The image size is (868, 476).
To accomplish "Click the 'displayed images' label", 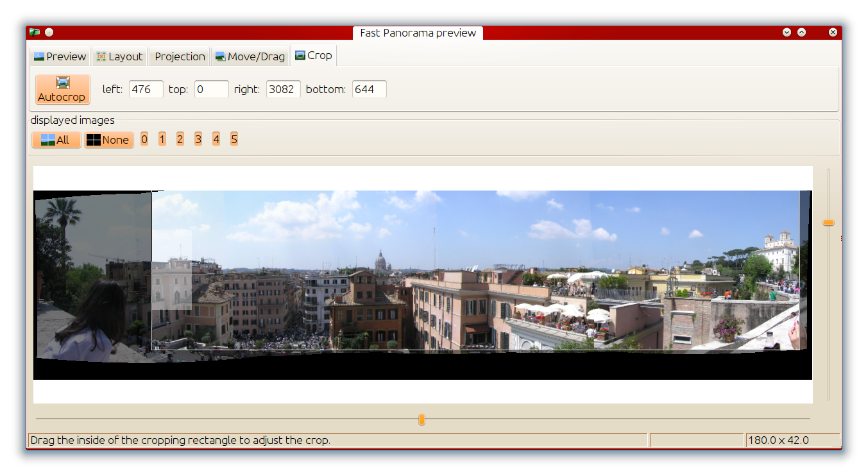I will point(72,120).
